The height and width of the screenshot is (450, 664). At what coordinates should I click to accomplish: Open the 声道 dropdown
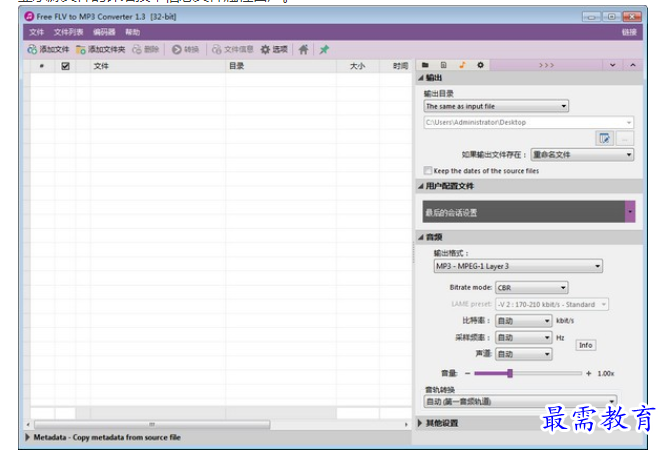coord(523,354)
